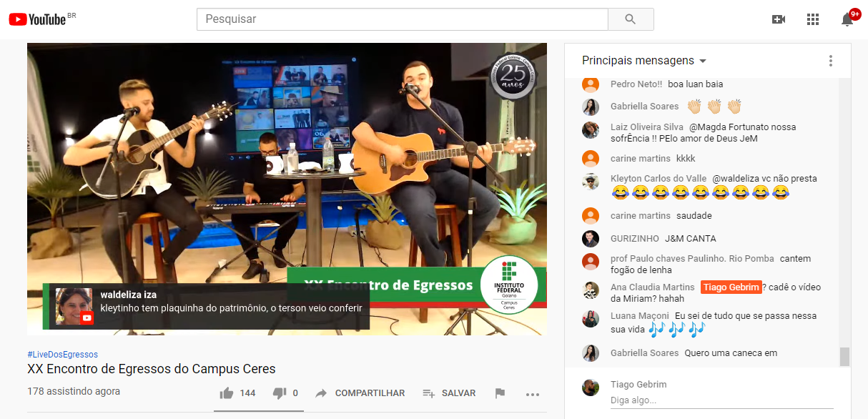This screenshot has height=419, width=868.
Task: Click Kleyton Carlos do Valle's avatar
Action: pos(591,182)
